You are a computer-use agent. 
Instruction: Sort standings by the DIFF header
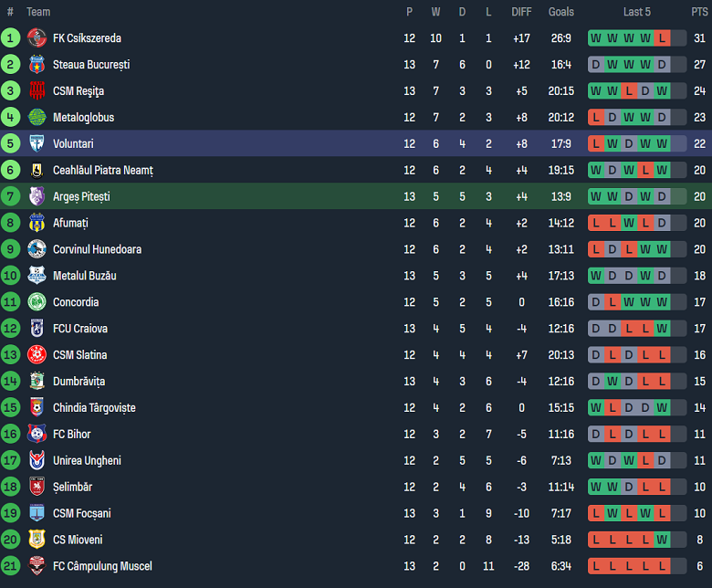pos(521,12)
